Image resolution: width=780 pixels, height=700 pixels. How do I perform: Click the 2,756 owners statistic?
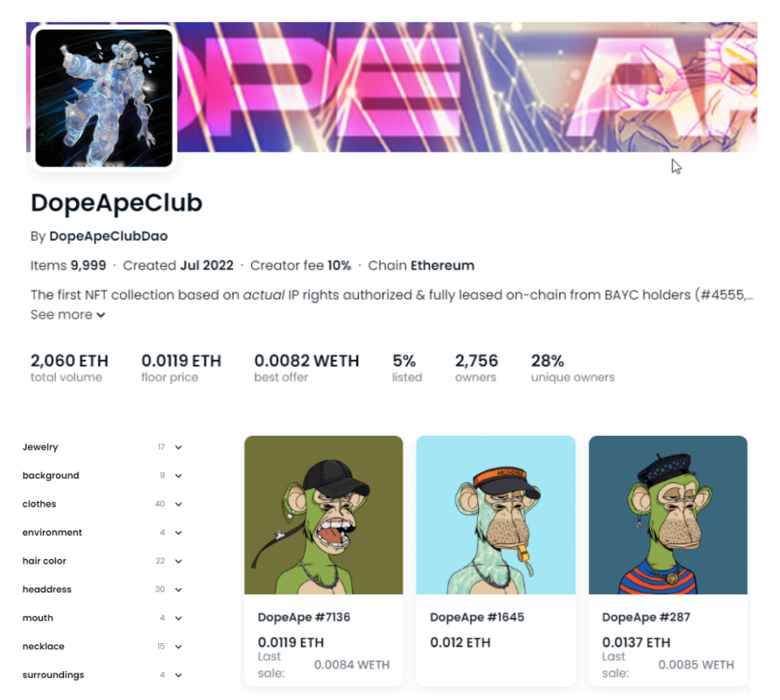point(476,367)
